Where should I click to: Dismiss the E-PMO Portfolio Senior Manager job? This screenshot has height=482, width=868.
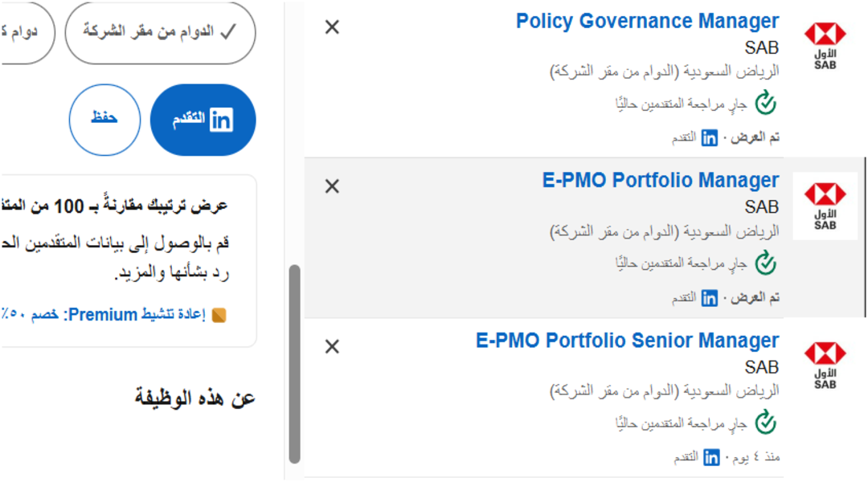click(x=332, y=347)
